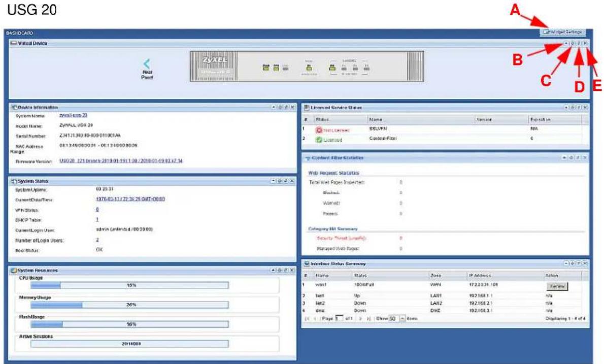This screenshot has height=364, width=604.
Task: Close the System Status widget
Action: (x=292, y=181)
